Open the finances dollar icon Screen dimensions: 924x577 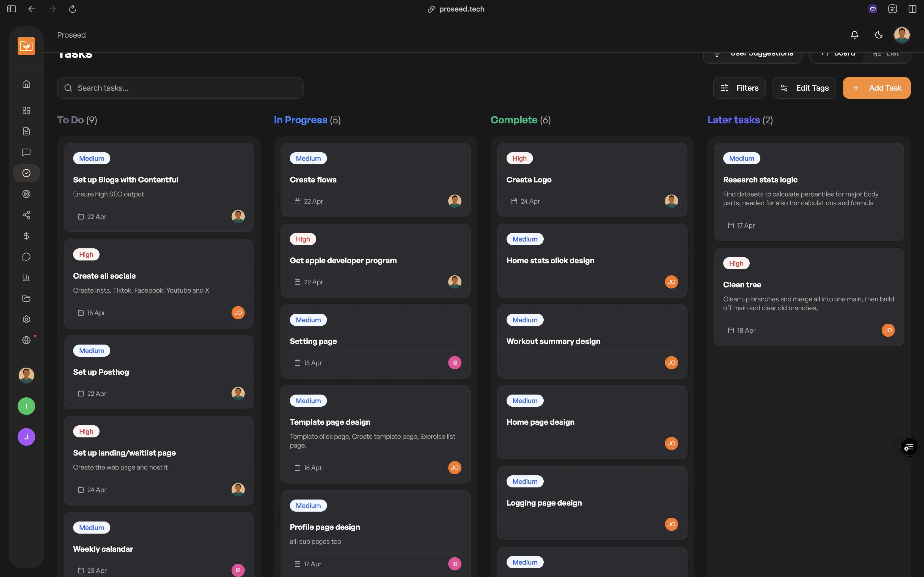[x=26, y=235]
